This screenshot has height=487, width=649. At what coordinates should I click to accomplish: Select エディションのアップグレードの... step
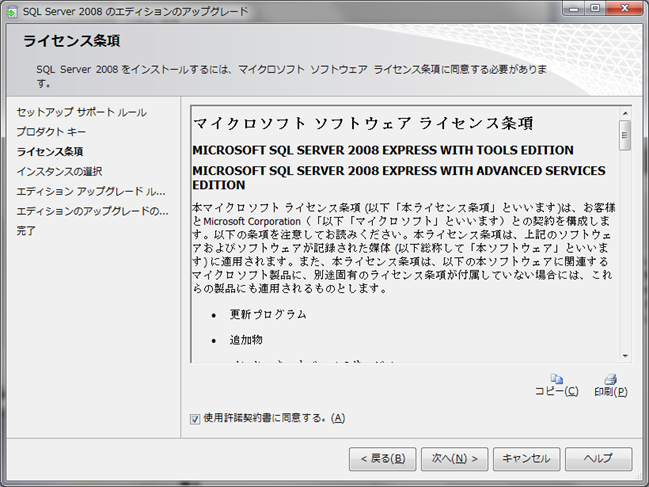[92, 211]
